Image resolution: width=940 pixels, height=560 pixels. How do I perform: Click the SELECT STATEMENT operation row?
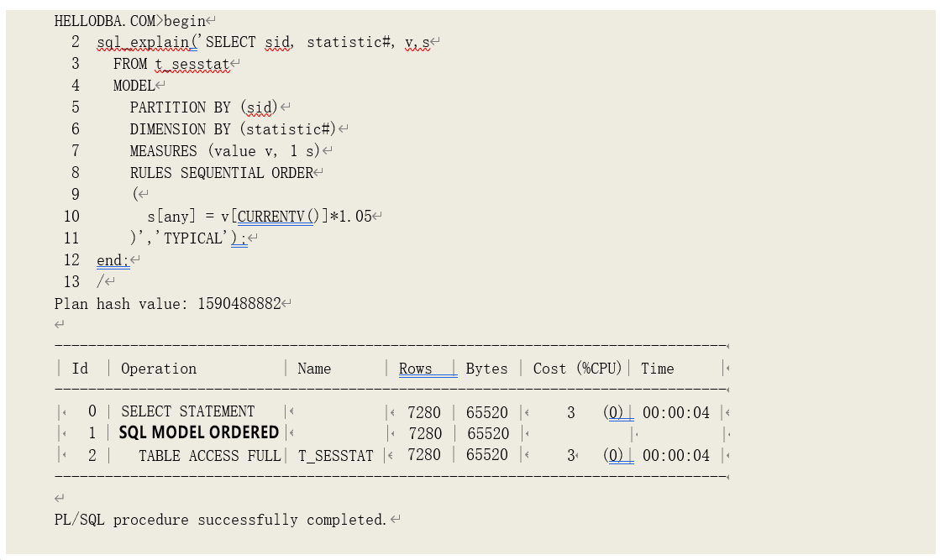pos(187,412)
